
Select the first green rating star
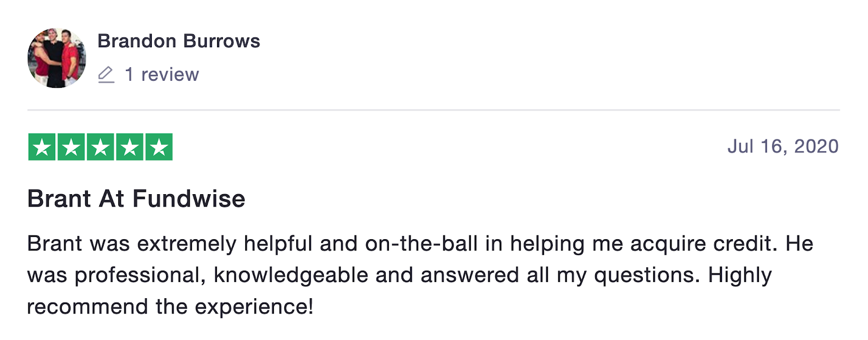click(x=42, y=147)
